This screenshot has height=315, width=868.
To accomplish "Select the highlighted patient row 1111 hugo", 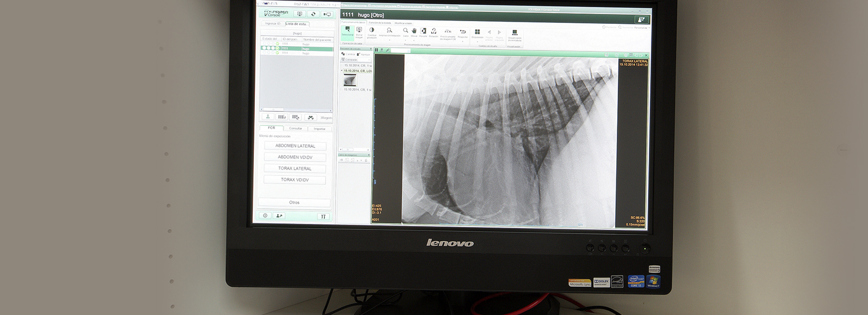I will [297, 48].
